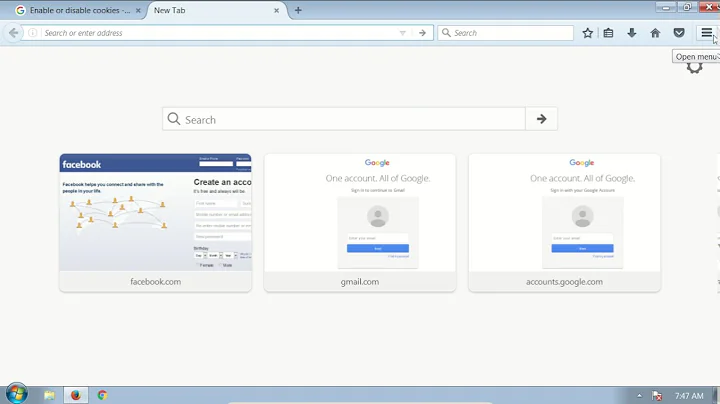Image resolution: width=720 pixels, height=404 pixels.
Task: Select the New Tab tab
Action: tap(211, 10)
